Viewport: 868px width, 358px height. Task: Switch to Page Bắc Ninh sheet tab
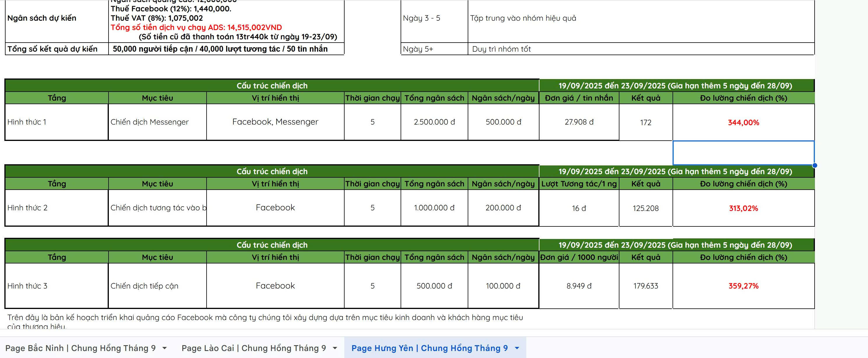[80, 348]
